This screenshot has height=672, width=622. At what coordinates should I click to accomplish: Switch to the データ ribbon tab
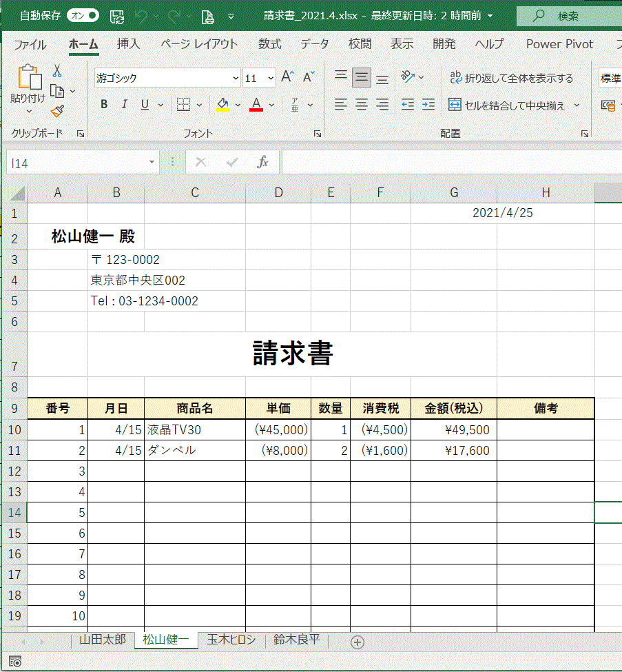315,43
